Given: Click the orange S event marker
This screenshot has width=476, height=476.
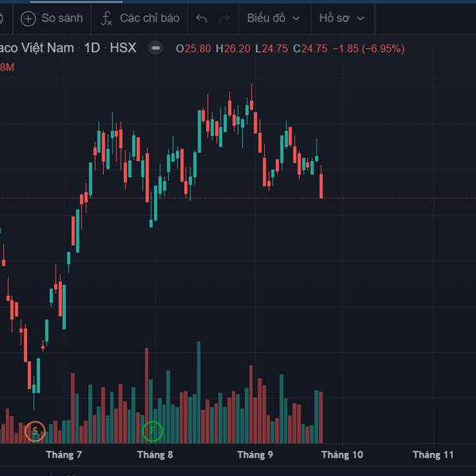Looking at the screenshot, I should coord(35,431).
